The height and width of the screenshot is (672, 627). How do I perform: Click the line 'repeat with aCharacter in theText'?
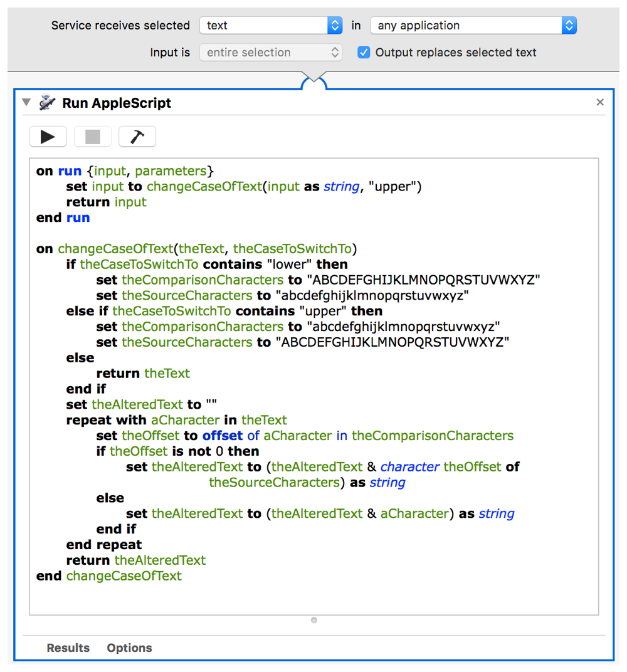click(177, 420)
